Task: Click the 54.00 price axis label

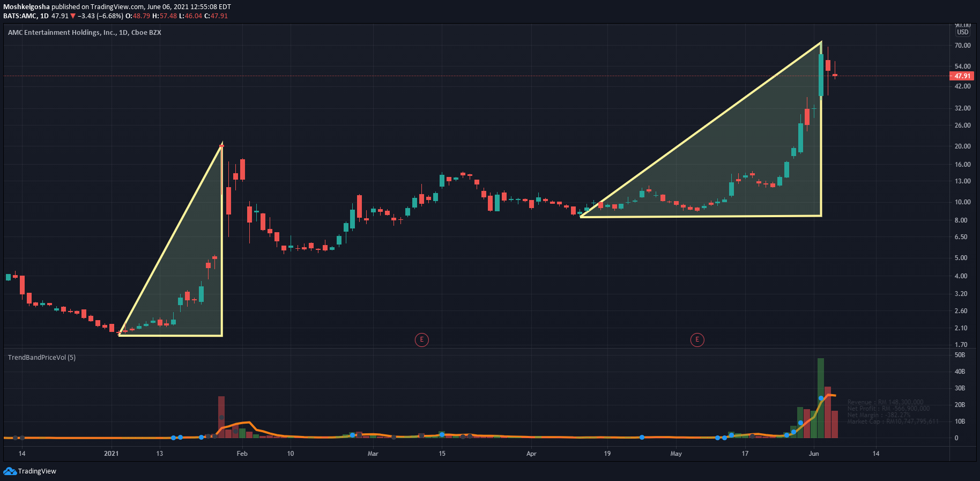Action: 962,66
